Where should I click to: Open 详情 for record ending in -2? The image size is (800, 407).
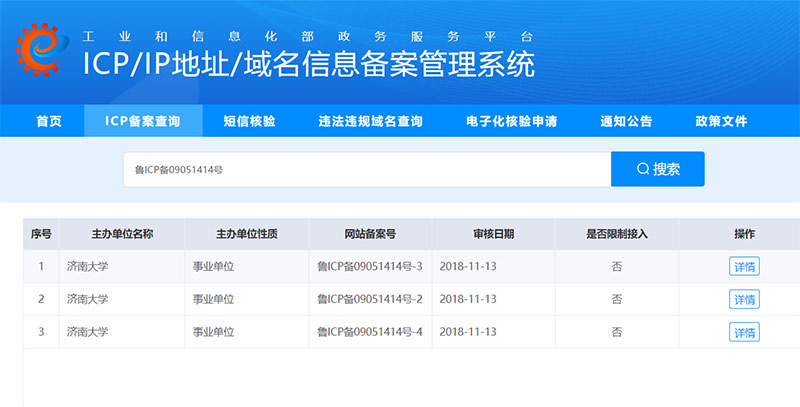744,299
